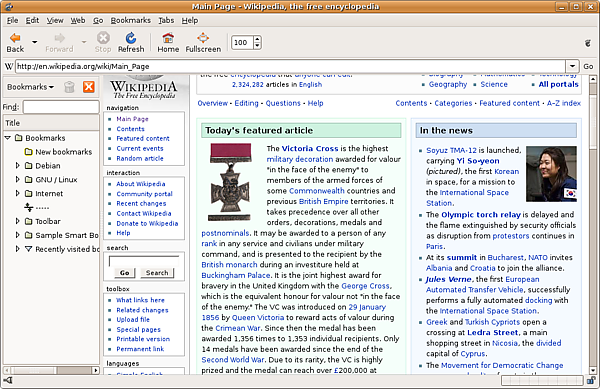This screenshot has width=600, height=389.
Task: Focus the Find field in bookmarks sidebar
Action: click(x=61, y=107)
